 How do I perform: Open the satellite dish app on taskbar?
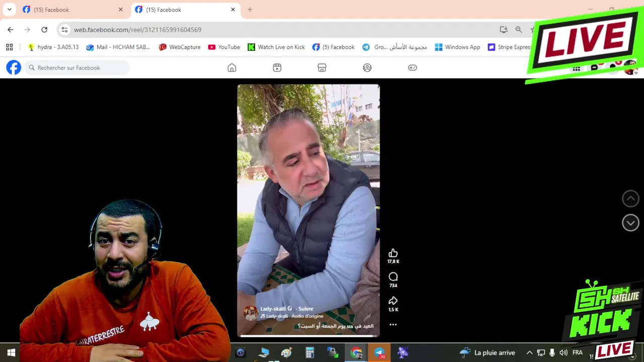click(403, 353)
